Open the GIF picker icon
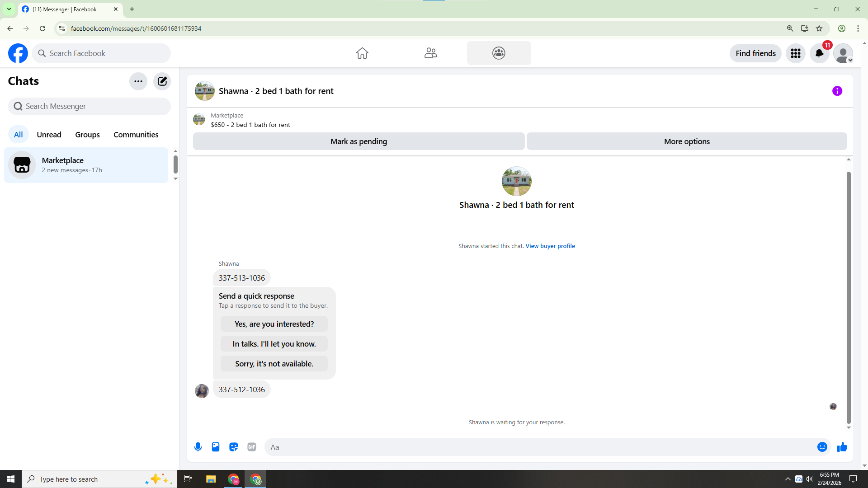This screenshot has height=488, width=868. 252,447
